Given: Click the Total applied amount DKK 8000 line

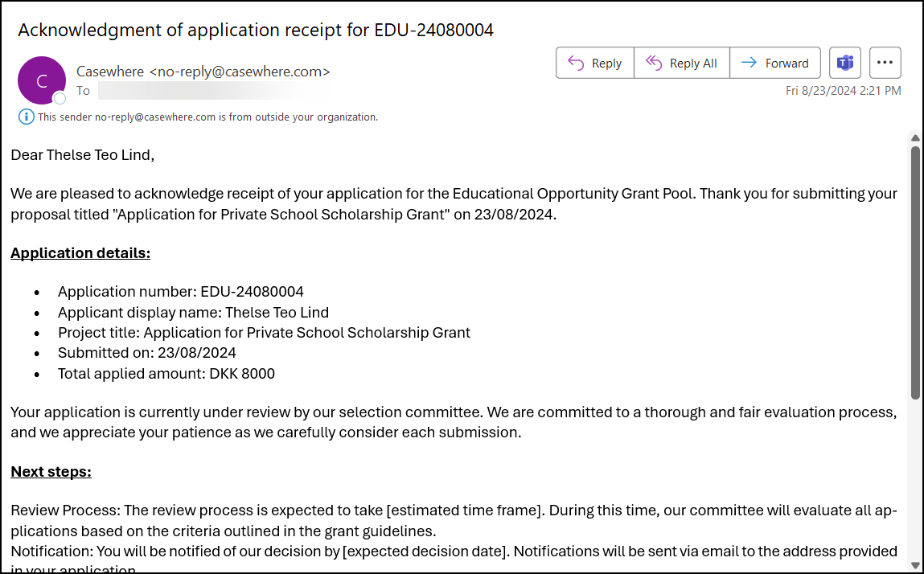Looking at the screenshot, I should [166, 374].
